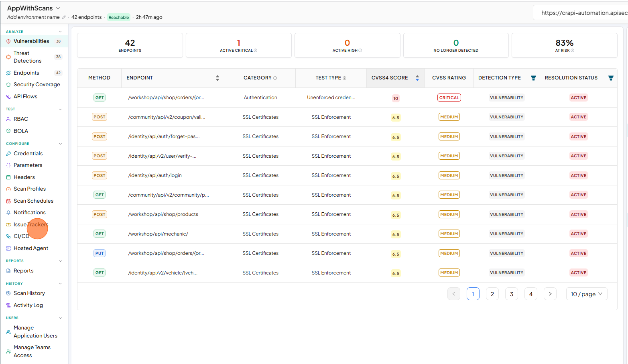628x364 pixels.
Task: Sort by CVSS4 Score column arrows
Action: 417,78
